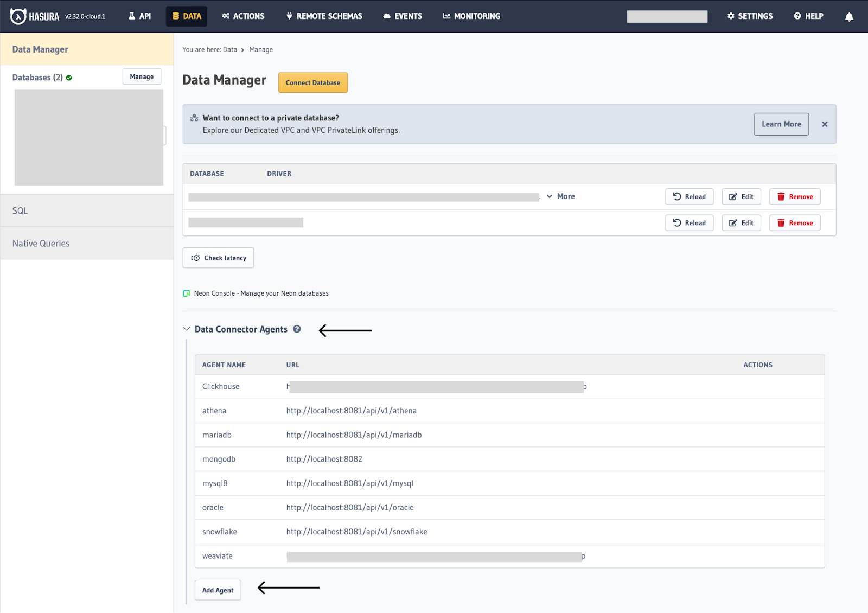Viewport: 868px width, 613px height.
Task: Select the athena agent row
Action: [510, 411]
